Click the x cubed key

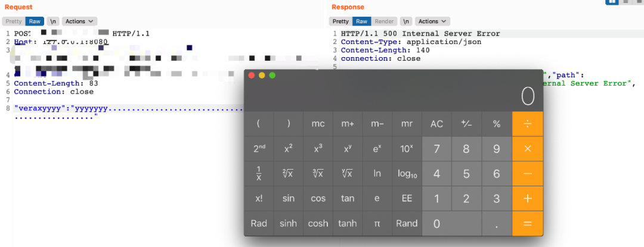coord(318,149)
